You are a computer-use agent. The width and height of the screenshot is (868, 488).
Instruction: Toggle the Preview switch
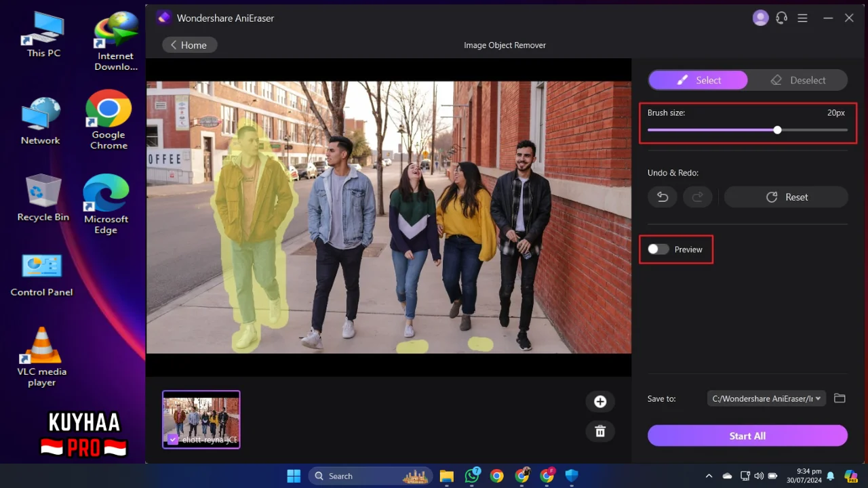[658, 249]
